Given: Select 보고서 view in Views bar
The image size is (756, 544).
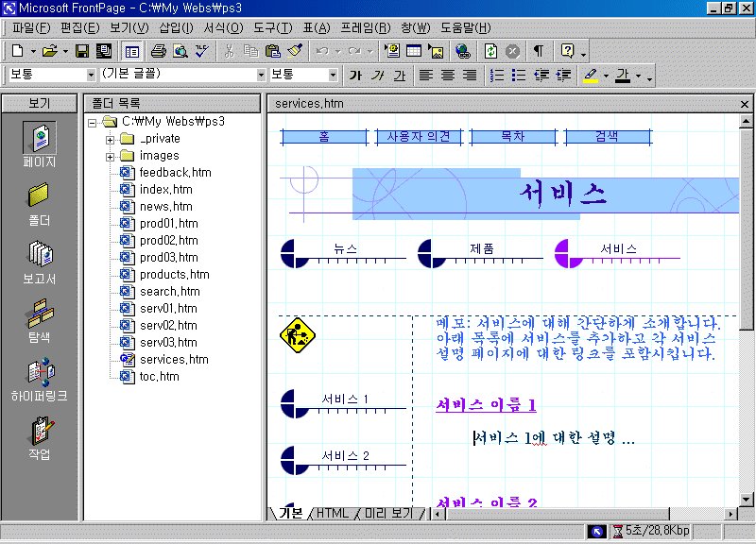Looking at the screenshot, I should tap(40, 263).
